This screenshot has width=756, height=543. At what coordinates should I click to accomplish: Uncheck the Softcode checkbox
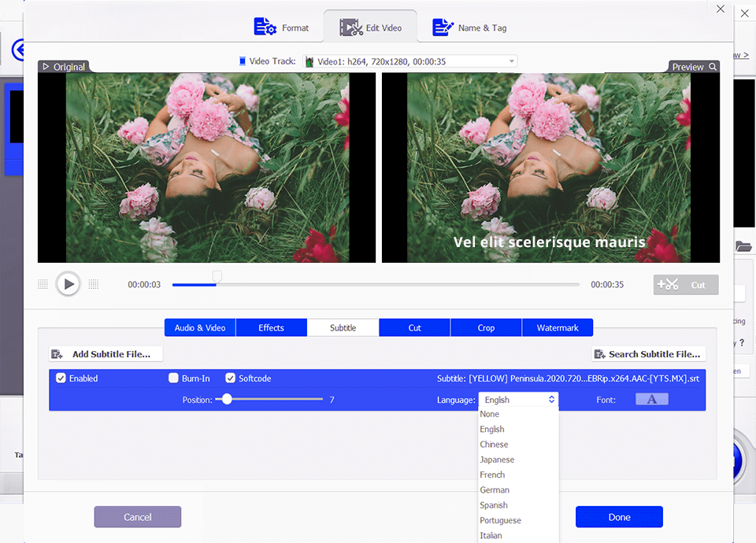point(231,379)
